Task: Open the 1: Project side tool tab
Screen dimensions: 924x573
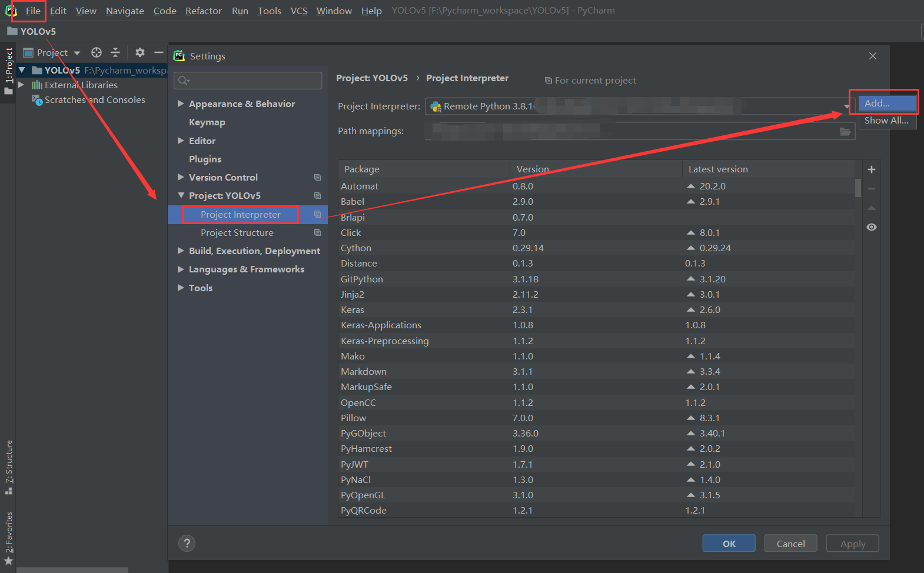Action: [x=8, y=71]
